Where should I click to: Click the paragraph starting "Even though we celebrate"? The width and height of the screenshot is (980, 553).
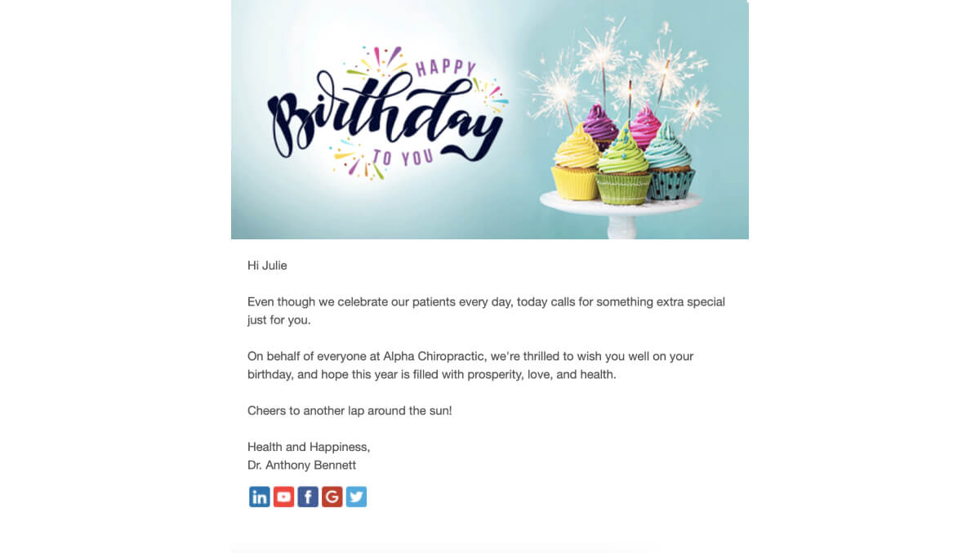click(486, 310)
